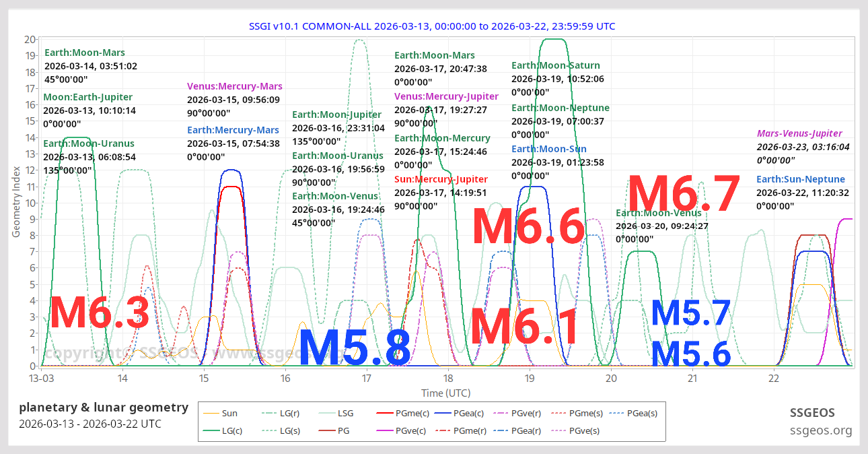Image resolution: width=868 pixels, height=454 pixels.
Task: Toggle the PGme(s) series visibility
Action: click(x=560, y=413)
